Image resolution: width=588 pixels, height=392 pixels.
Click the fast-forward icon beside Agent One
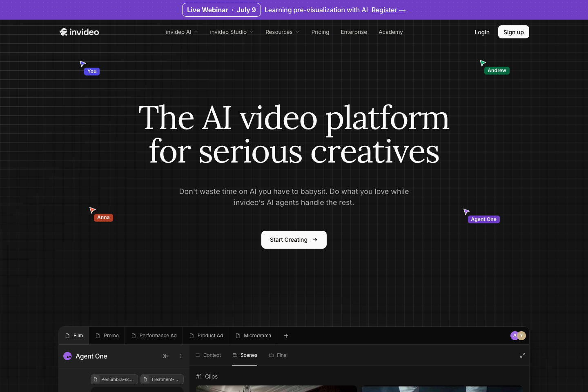[165, 356]
